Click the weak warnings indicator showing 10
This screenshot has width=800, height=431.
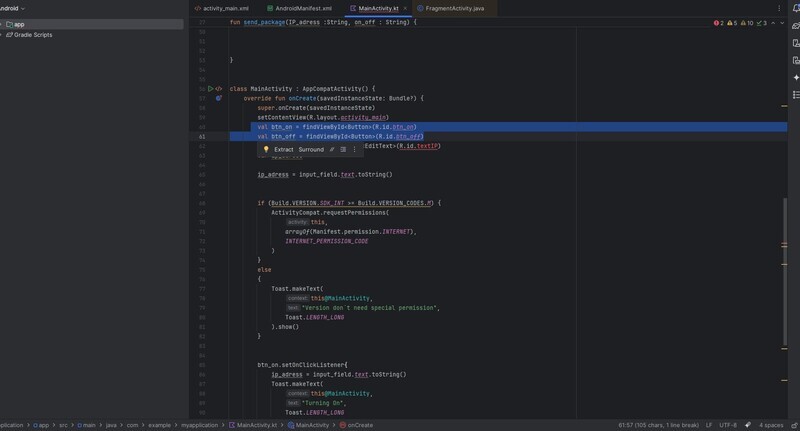(747, 23)
